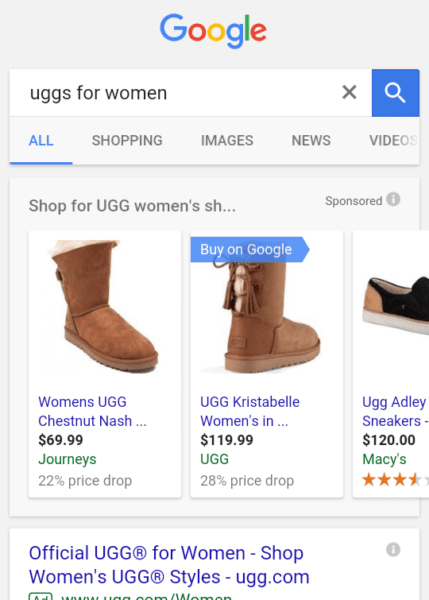
Task: Click the Kristabelle boot photo
Action: point(267,312)
